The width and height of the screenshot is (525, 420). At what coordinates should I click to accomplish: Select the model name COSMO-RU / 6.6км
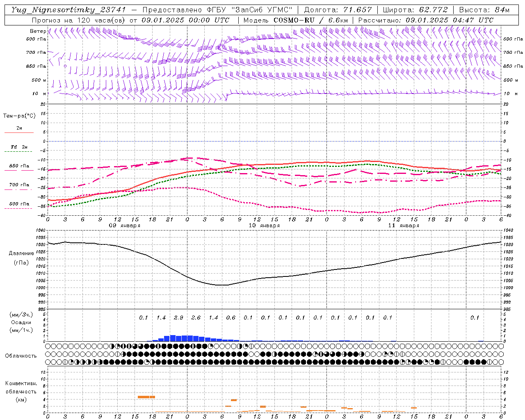310,20
